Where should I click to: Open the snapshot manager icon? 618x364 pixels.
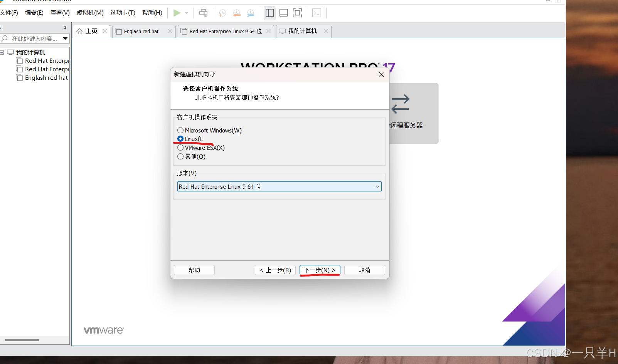(x=251, y=13)
